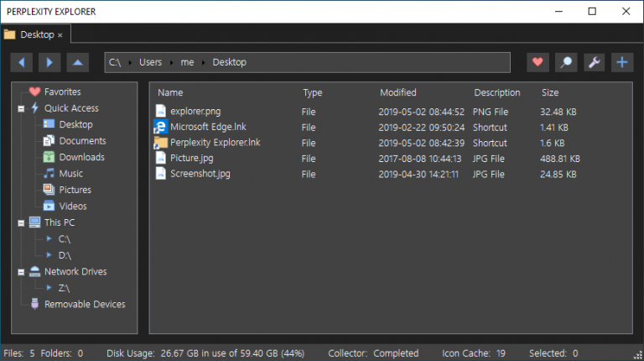Sort files by the Name column
This screenshot has width=644, height=361.
170,92
